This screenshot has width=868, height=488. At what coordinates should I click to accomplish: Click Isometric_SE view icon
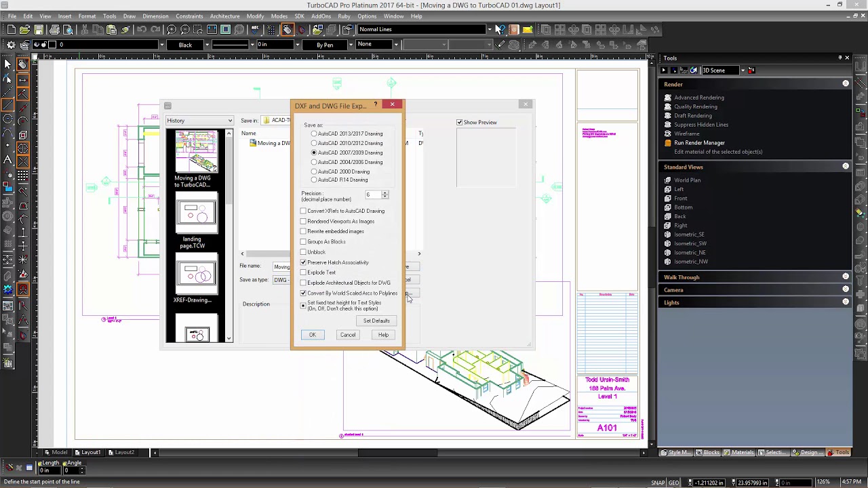(668, 235)
